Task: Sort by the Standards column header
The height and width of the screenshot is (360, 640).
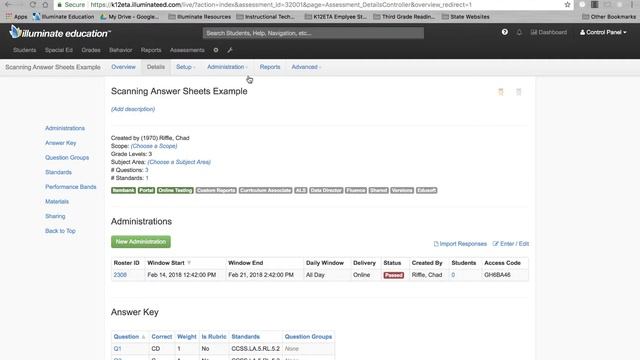Action: (x=245, y=337)
